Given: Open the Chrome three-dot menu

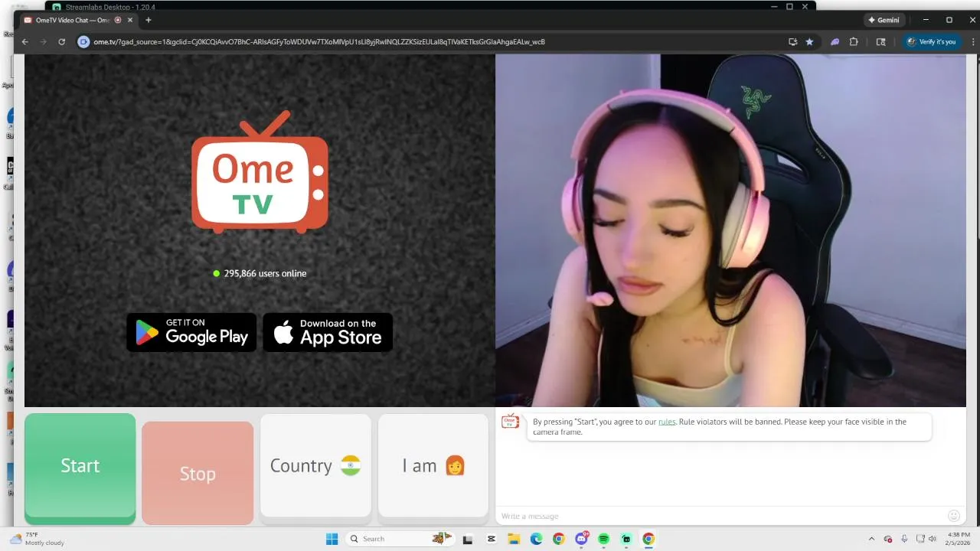Looking at the screenshot, I should (972, 41).
